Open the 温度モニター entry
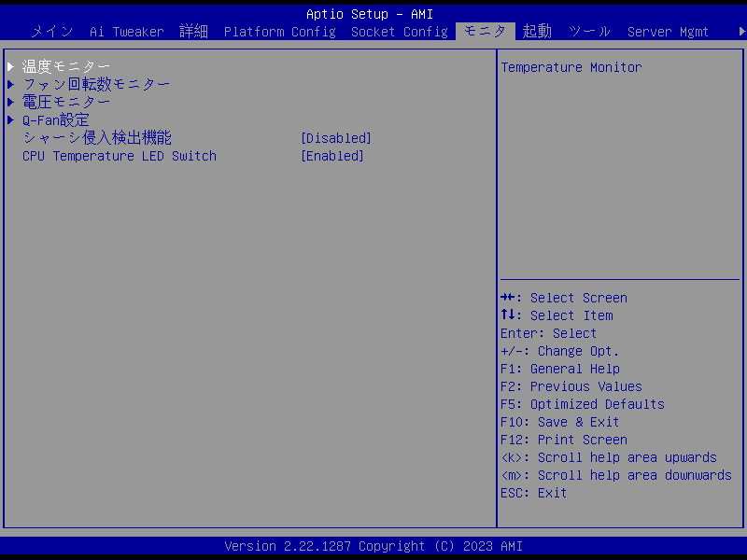The image size is (747, 560). 66,66
